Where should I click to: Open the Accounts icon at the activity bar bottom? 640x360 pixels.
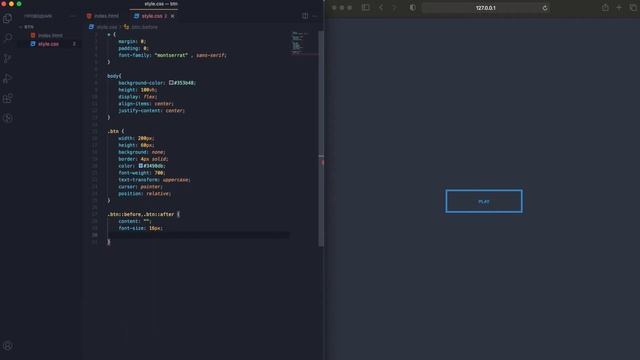tap(7, 346)
